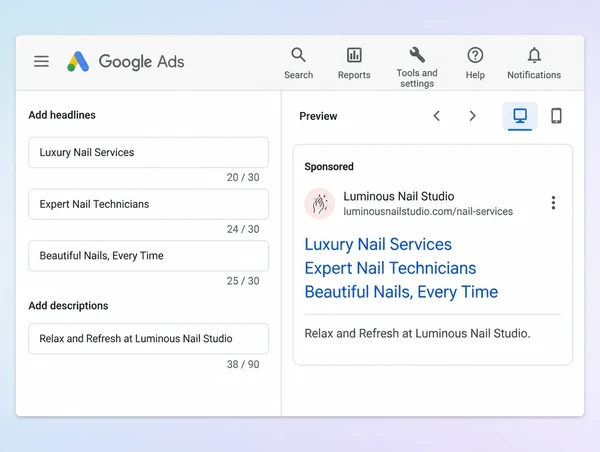Show next ad preview
The image size is (600, 452).
coord(473,116)
